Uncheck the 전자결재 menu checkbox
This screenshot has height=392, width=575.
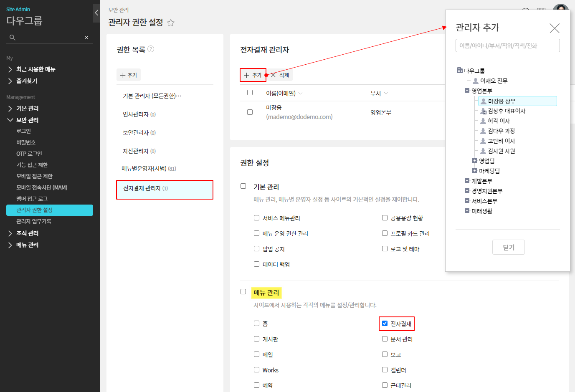[x=385, y=323]
